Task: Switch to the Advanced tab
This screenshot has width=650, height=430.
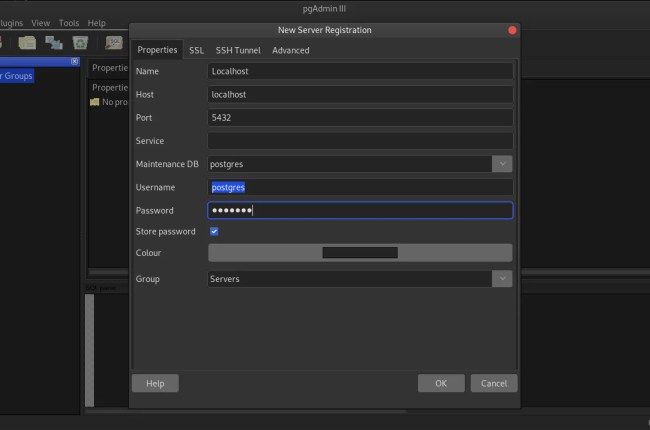Action: [x=291, y=50]
